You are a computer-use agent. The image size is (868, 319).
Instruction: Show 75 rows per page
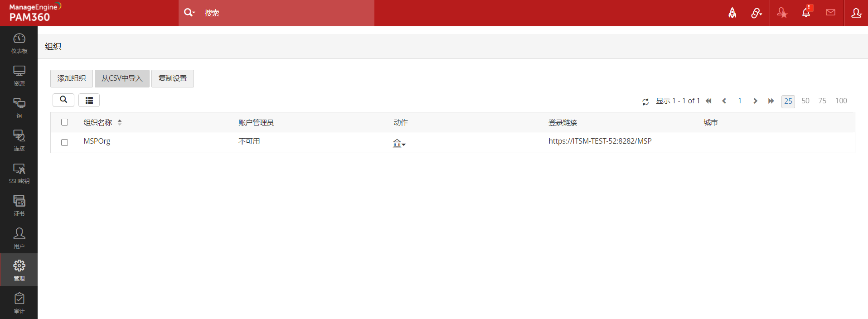tap(822, 101)
